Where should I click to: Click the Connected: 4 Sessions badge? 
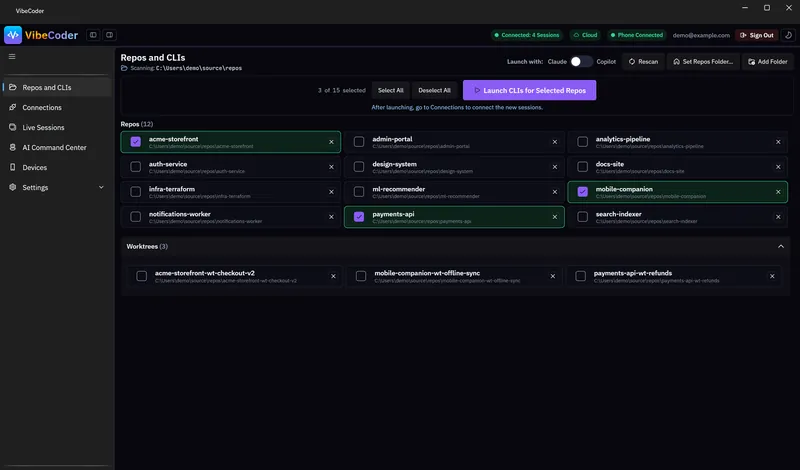[527, 35]
